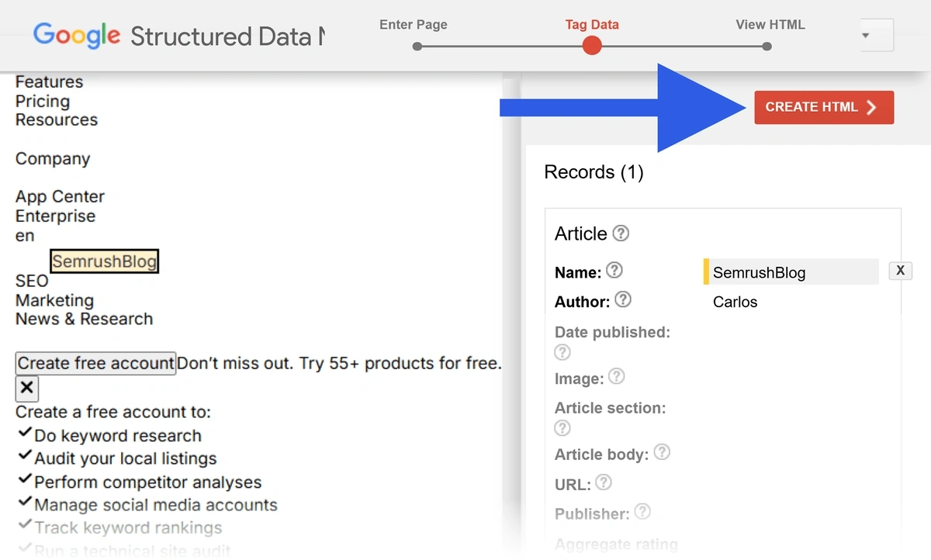
Task: Click Manage social media accounts item
Action: coord(156,505)
